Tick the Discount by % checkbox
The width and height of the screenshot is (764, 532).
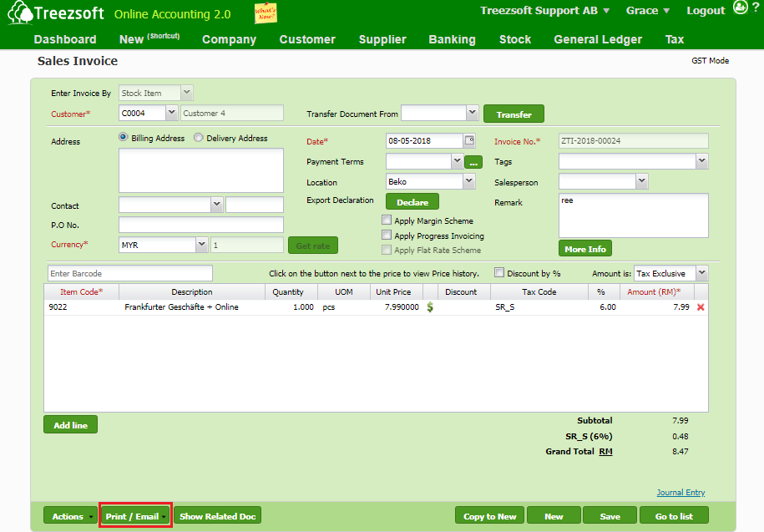(499, 273)
